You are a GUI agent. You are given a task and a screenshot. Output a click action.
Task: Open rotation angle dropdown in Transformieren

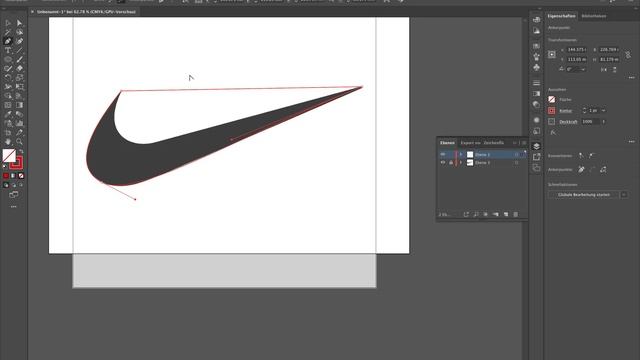583,70
